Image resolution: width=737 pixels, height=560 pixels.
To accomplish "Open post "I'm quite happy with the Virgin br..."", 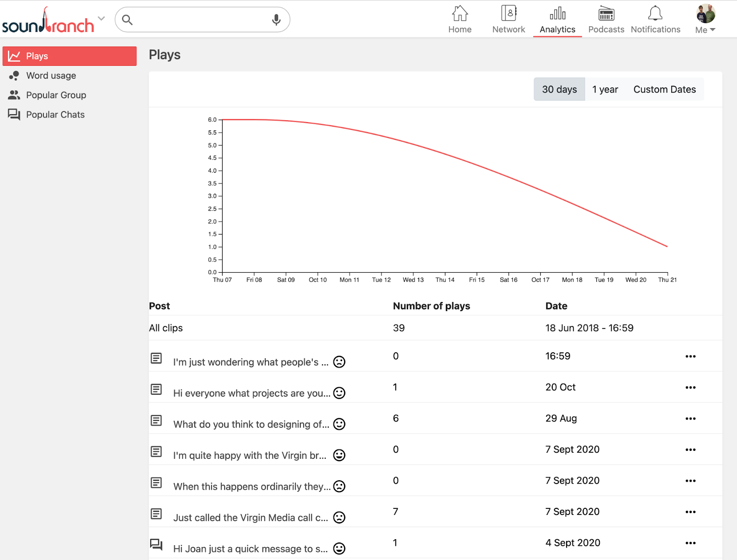I will click(250, 455).
